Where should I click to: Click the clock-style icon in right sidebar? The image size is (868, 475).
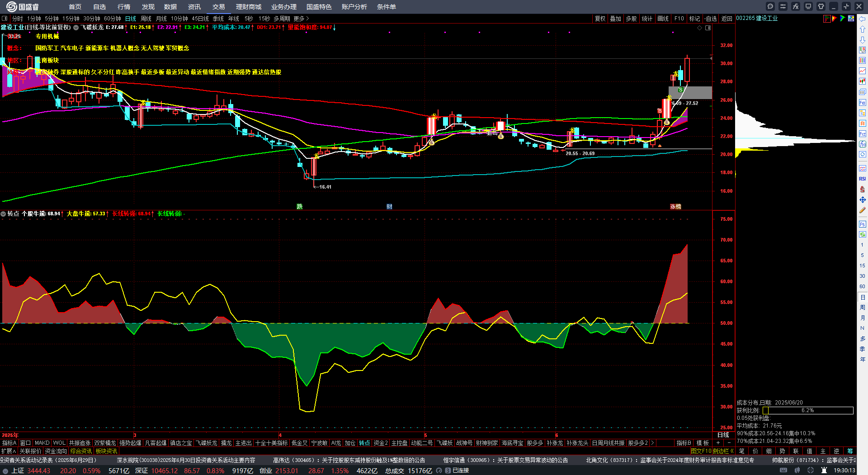pos(863,155)
